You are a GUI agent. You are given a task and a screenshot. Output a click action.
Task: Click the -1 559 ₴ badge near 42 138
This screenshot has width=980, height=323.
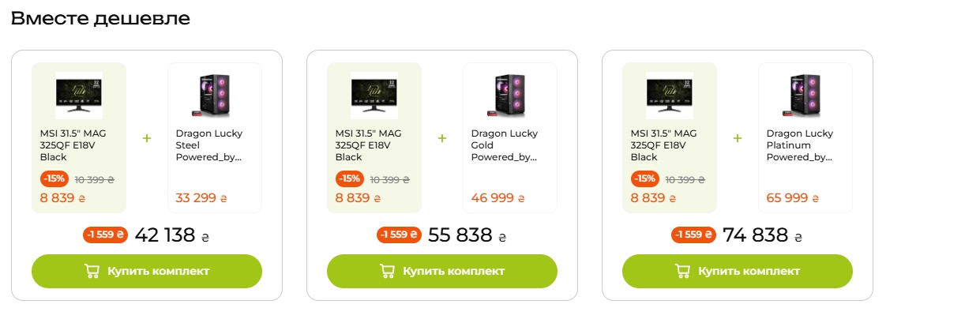click(105, 235)
